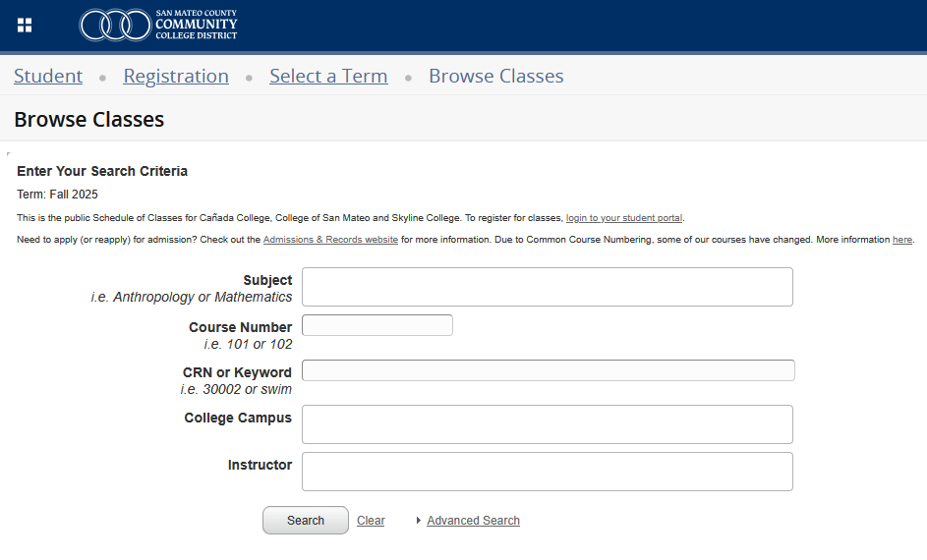Click the 'Enter Your Search Criteria' heading
The image size is (927, 560).
coord(102,171)
